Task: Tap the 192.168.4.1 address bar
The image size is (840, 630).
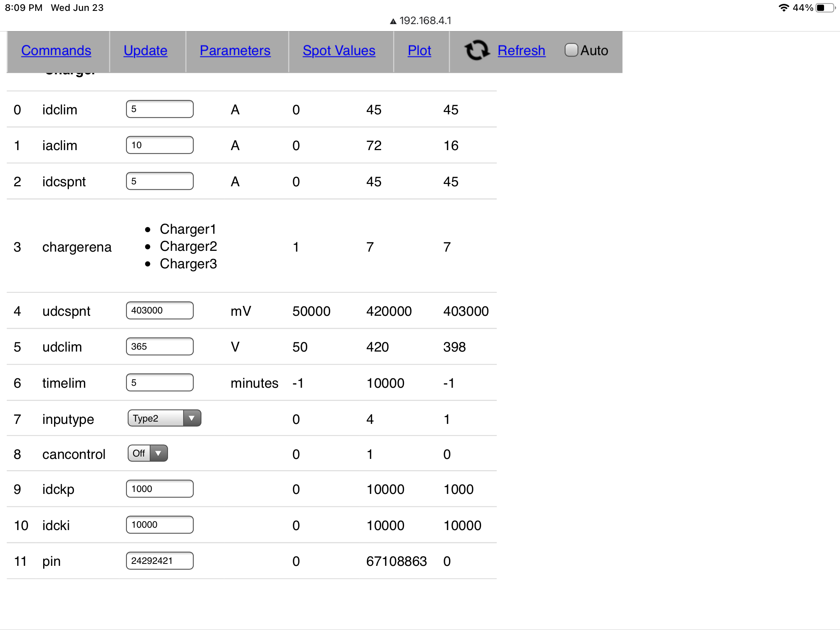Action: 425,21
